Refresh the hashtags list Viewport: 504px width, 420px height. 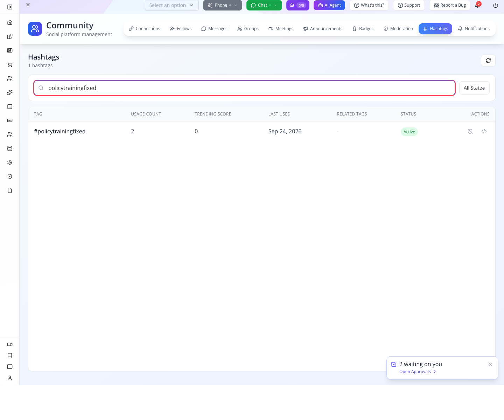(x=488, y=61)
